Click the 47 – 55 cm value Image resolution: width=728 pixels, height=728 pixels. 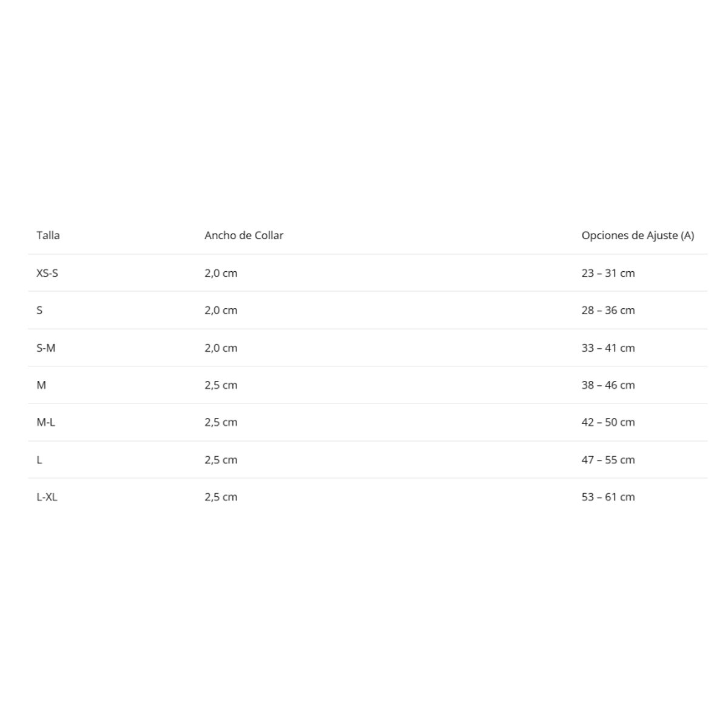pos(608,460)
